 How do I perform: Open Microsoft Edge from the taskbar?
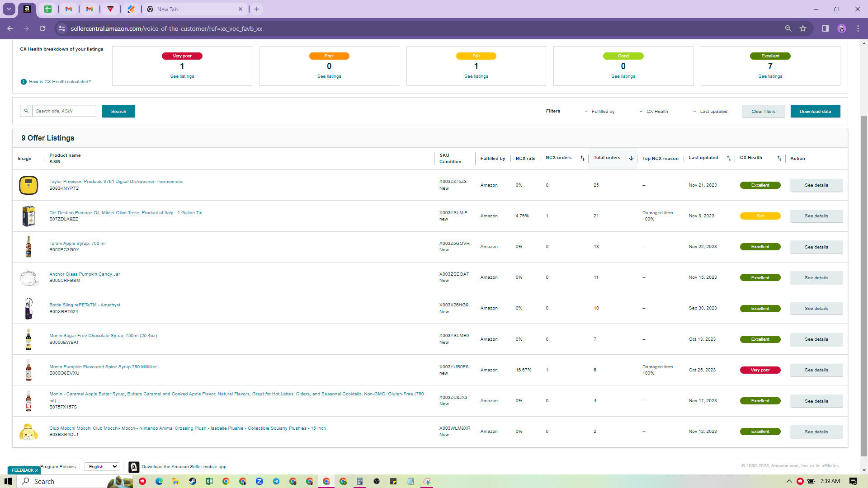pos(159,481)
